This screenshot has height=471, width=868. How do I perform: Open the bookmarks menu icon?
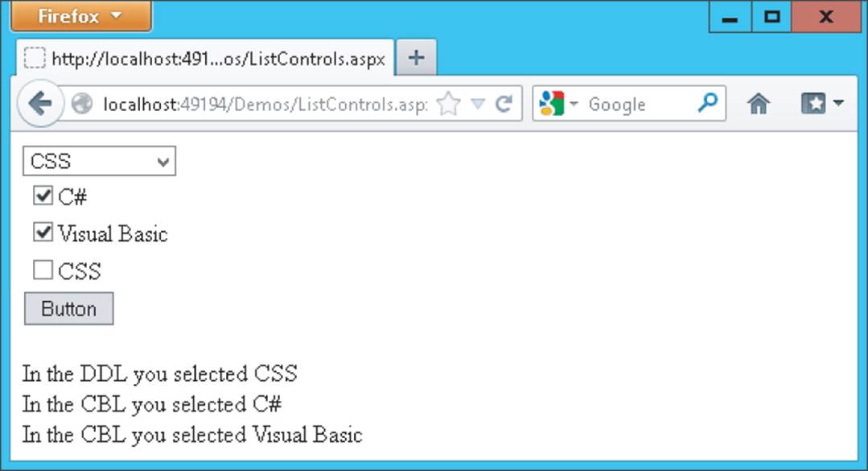click(x=821, y=104)
